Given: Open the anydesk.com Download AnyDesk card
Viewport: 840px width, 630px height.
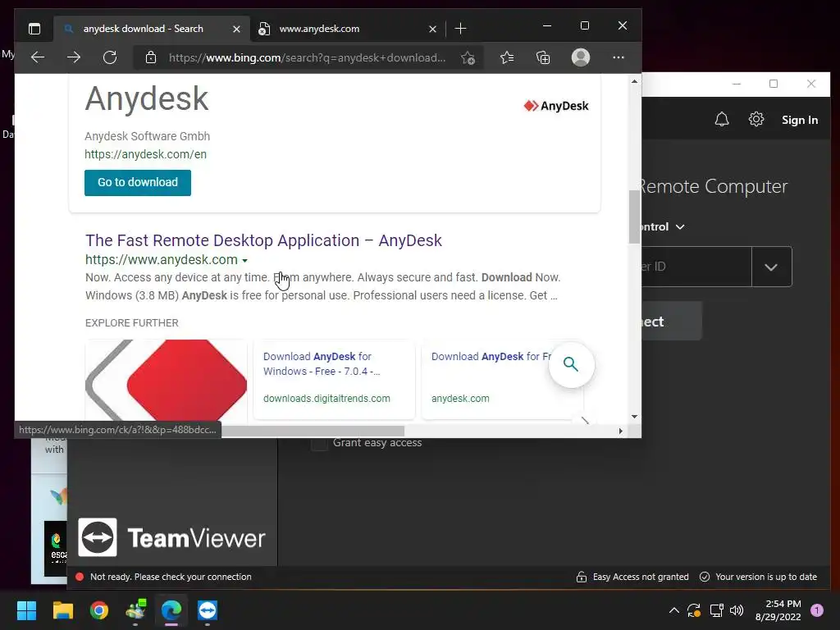Looking at the screenshot, I should (x=503, y=379).
